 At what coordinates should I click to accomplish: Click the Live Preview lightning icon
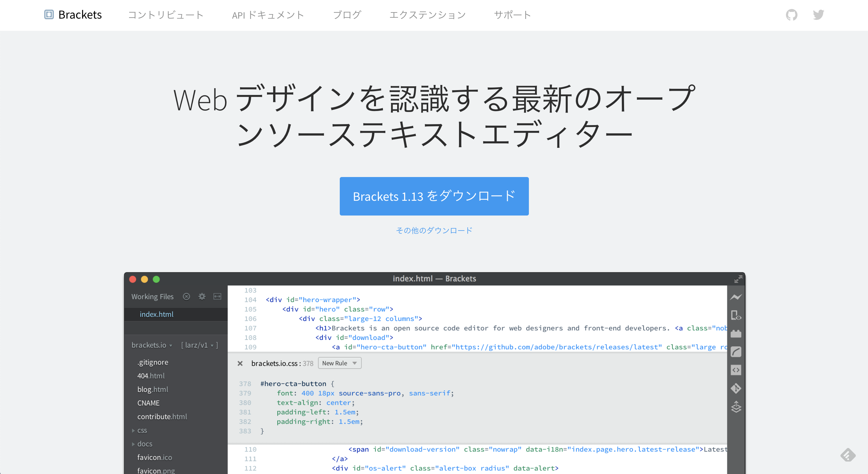(736, 297)
